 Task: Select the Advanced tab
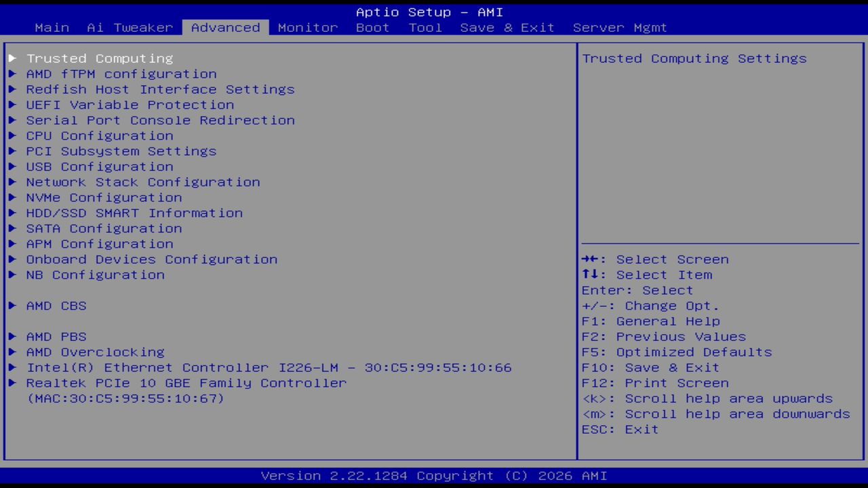point(226,28)
